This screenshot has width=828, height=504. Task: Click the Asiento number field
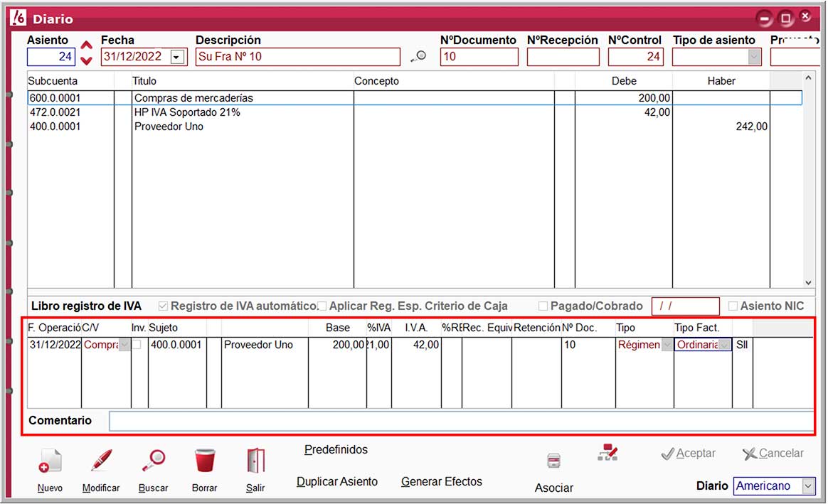(x=51, y=56)
